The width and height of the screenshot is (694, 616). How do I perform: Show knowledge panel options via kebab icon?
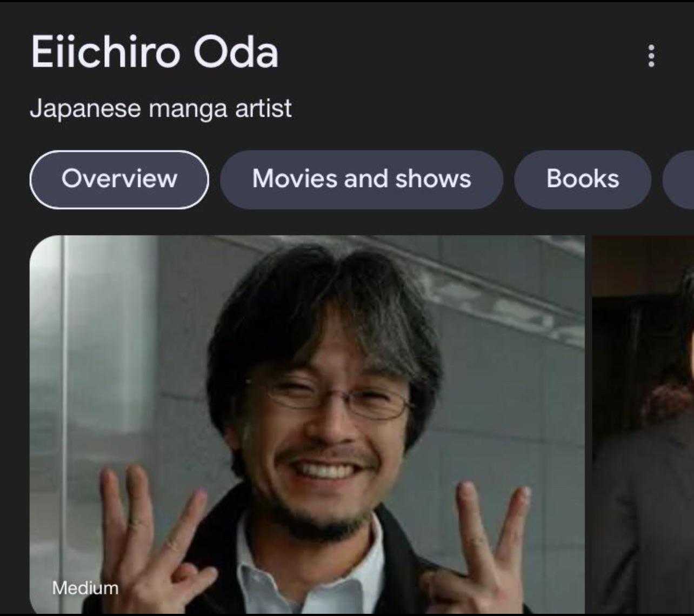(x=651, y=56)
